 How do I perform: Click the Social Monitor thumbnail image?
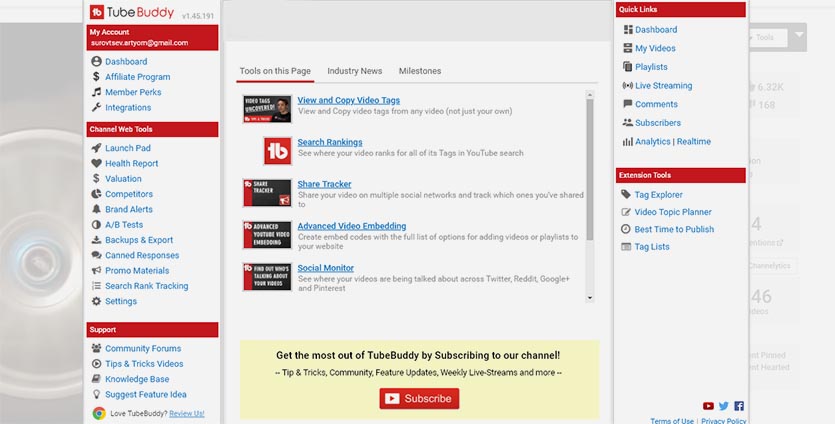(x=267, y=276)
